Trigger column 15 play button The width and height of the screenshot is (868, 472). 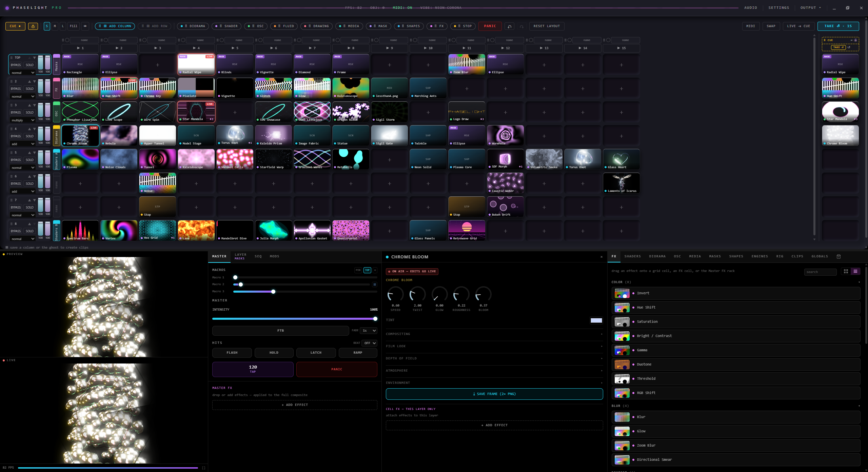[621, 48]
